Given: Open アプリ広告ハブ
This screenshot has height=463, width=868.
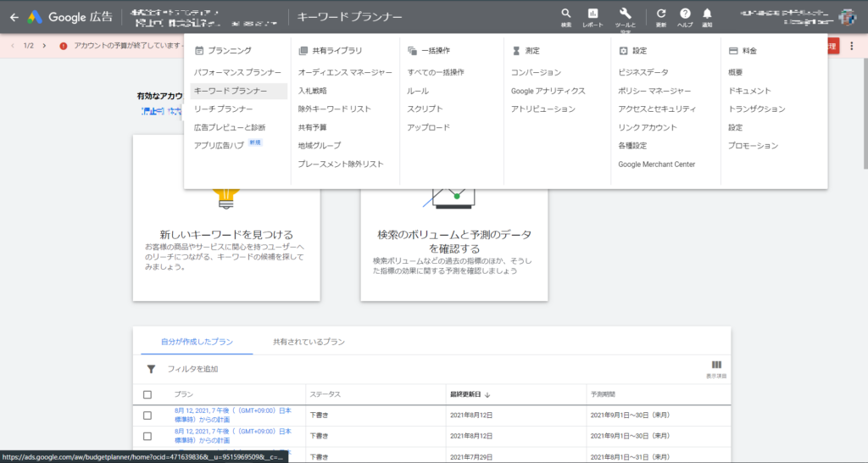Looking at the screenshot, I should pyautogui.click(x=219, y=146).
